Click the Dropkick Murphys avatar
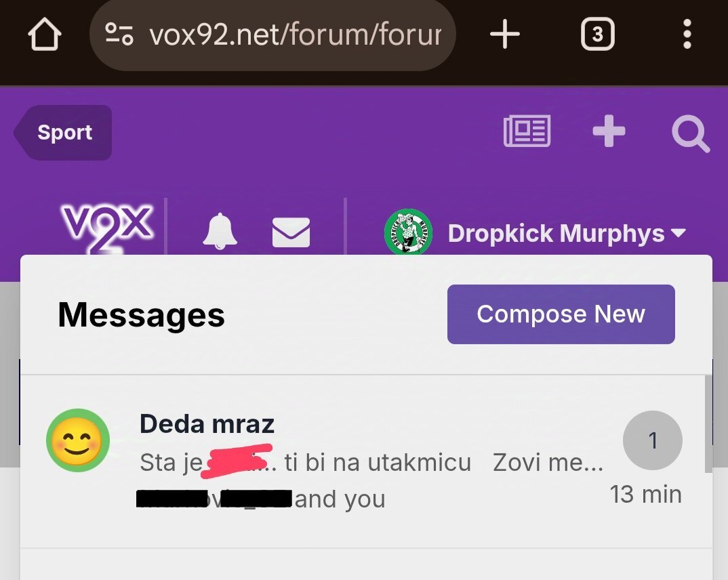 click(x=409, y=232)
